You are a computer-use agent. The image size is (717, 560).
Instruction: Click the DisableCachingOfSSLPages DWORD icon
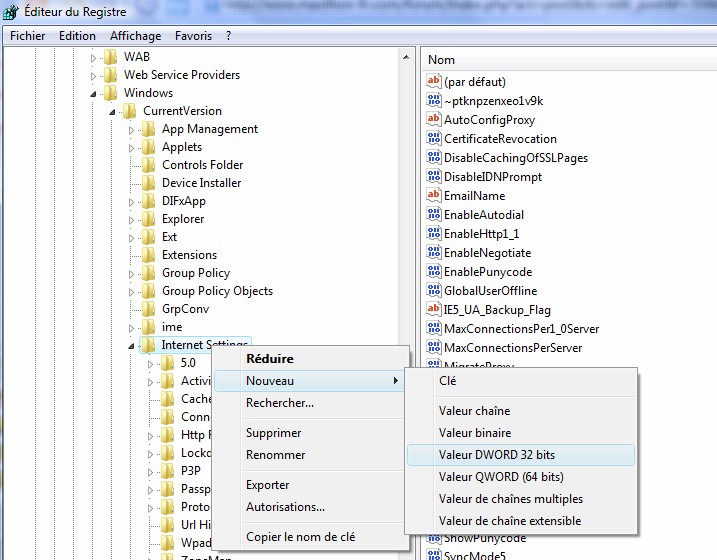(433, 157)
